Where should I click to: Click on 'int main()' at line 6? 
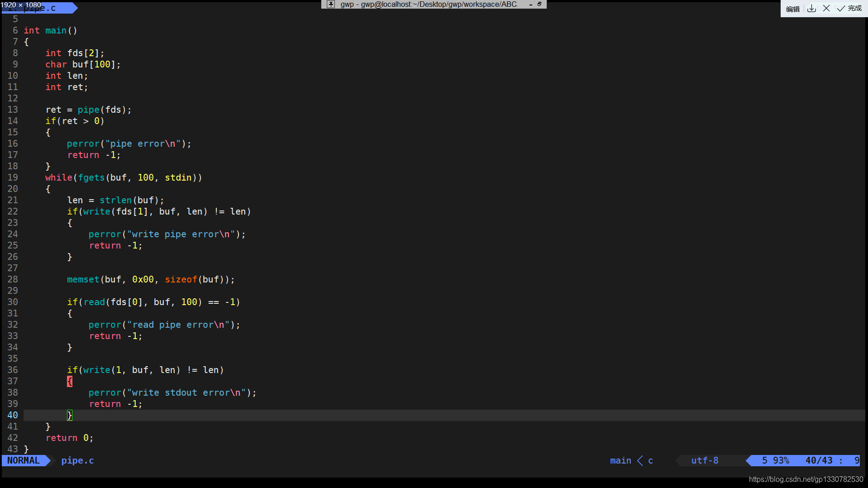(x=50, y=30)
